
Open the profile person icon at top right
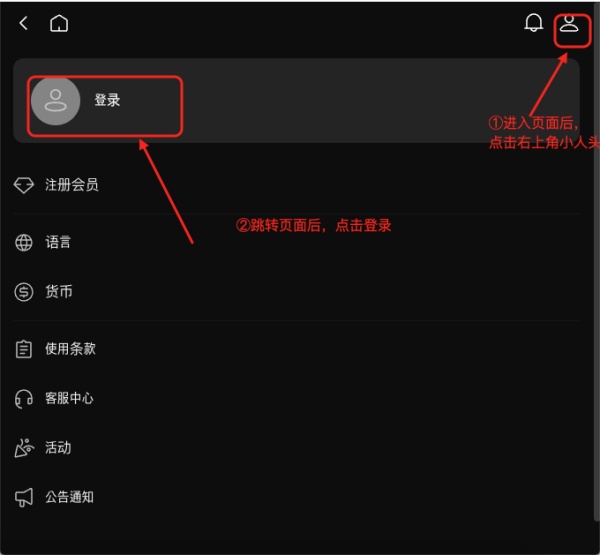(569, 24)
